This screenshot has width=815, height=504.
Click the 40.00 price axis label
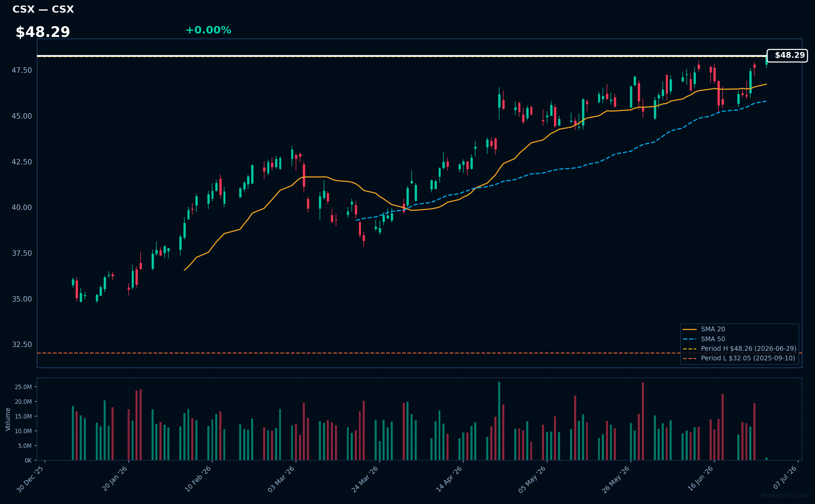coord(22,208)
